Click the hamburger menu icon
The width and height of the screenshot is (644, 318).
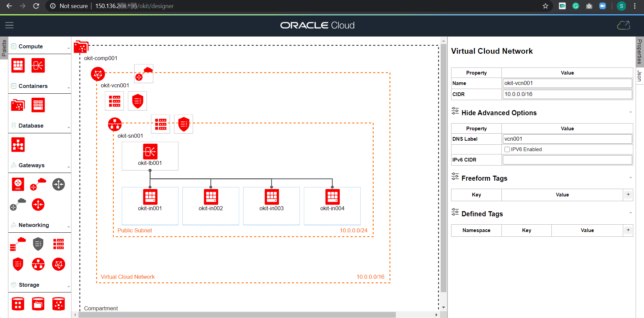[9, 25]
